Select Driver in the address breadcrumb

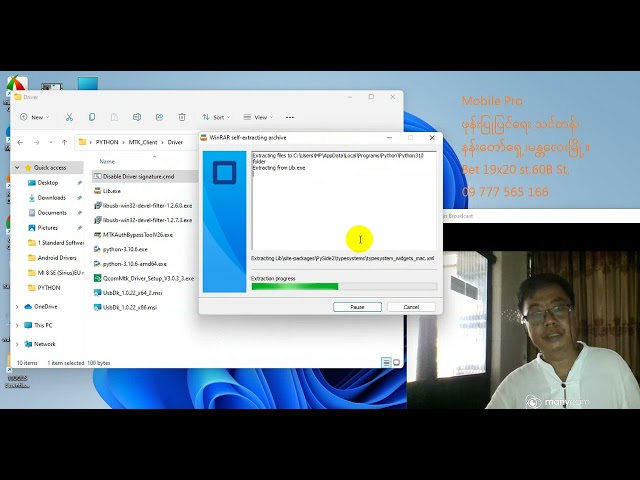[x=175, y=142]
